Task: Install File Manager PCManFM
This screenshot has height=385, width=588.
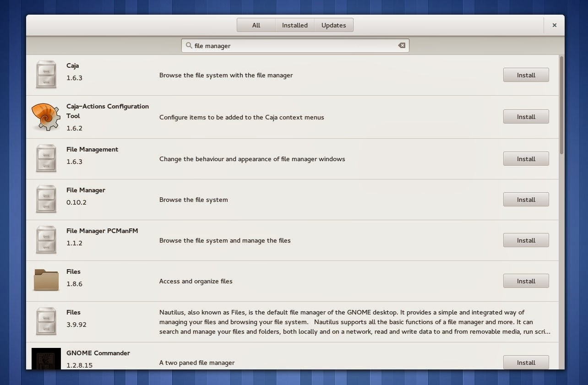Action: click(x=526, y=240)
